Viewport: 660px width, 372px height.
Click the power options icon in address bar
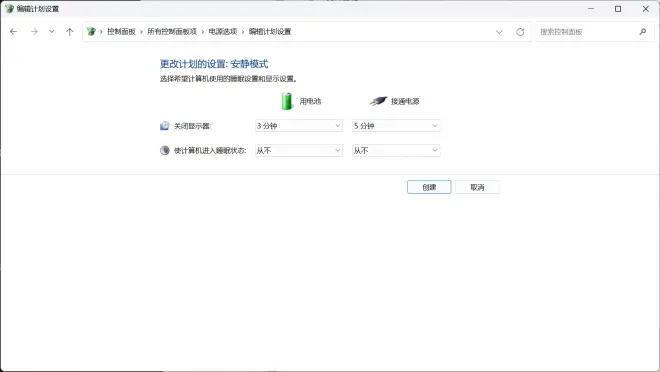coord(91,32)
